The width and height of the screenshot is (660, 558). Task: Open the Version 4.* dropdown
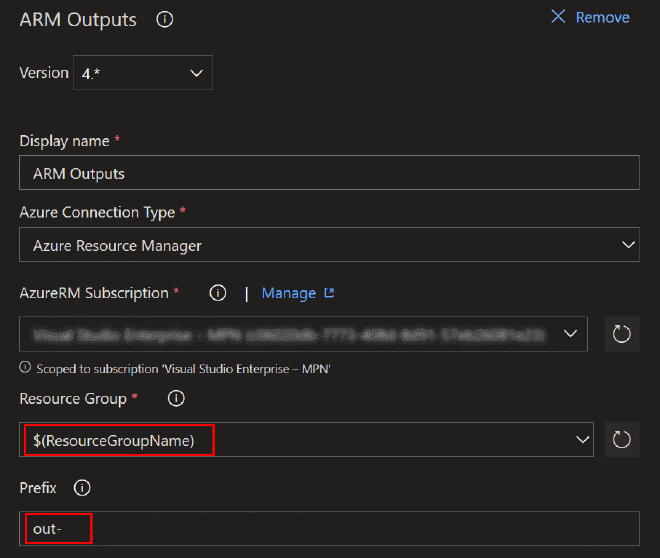[142, 73]
